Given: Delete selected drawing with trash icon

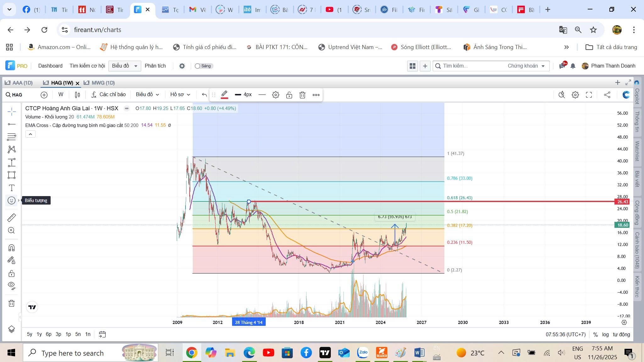Looking at the screenshot, I should coord(302,95).
